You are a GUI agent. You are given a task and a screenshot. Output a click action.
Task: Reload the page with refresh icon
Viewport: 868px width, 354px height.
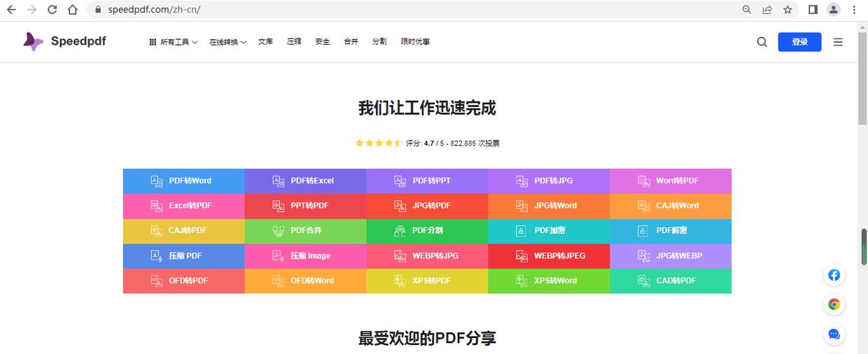(52, 10)
